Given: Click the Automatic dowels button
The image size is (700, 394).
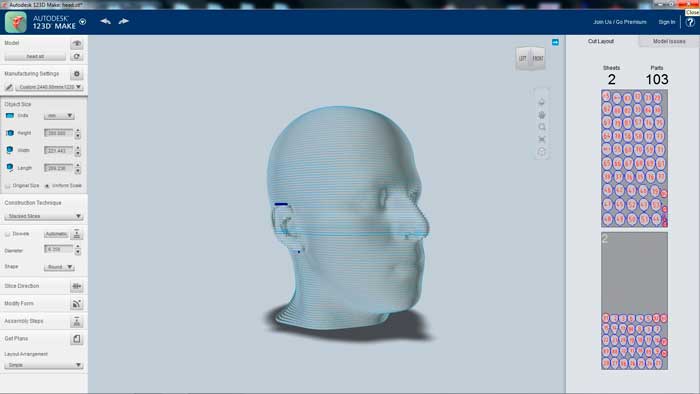Looking at the screenshot, I should point(56,234).
